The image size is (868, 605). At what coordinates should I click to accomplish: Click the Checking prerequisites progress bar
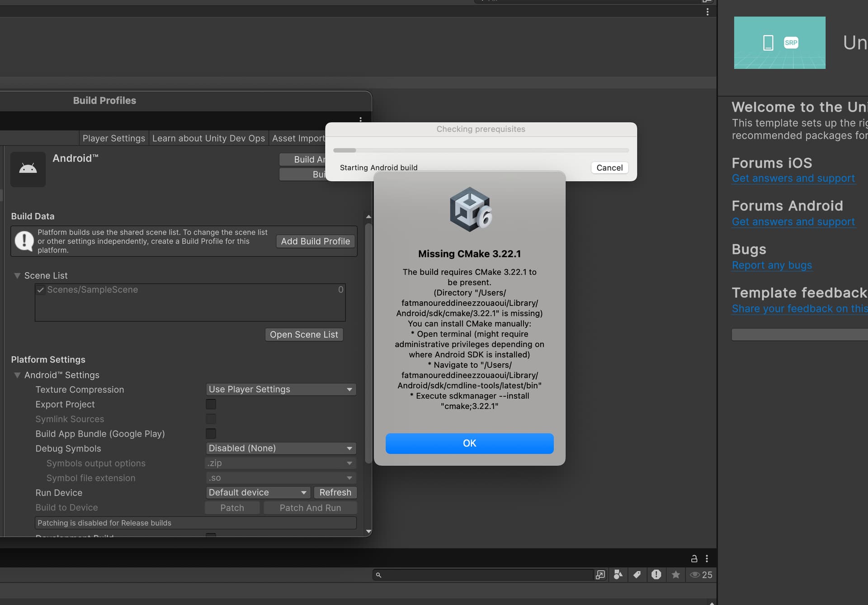point(481,150)
